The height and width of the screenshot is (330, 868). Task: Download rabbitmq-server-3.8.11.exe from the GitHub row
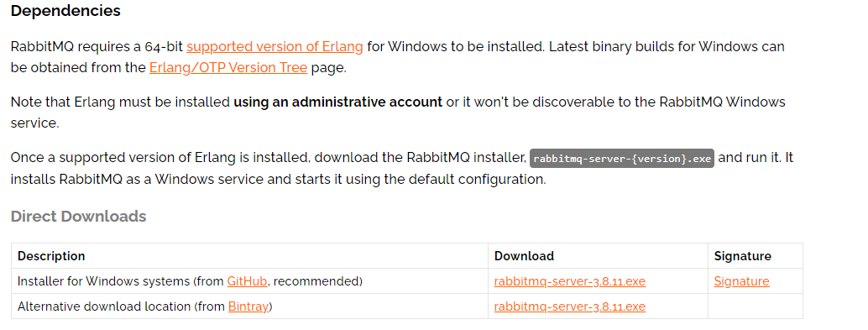coord(570,281)
